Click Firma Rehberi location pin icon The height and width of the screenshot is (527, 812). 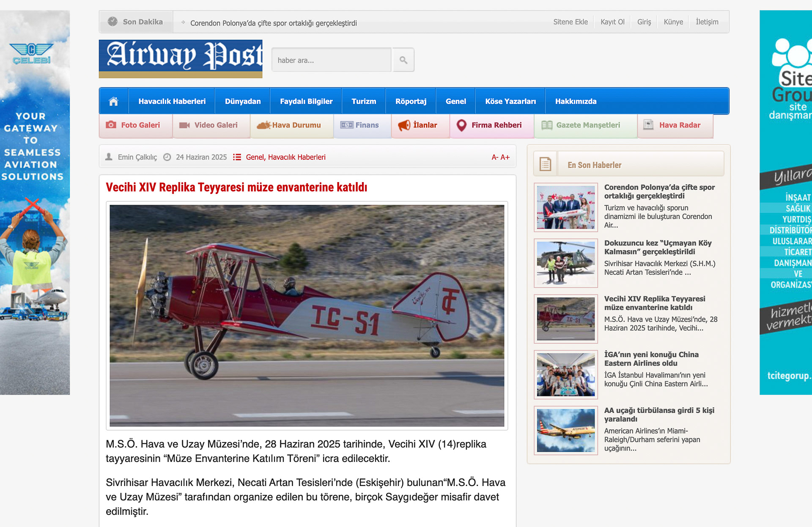click(461, 125)
